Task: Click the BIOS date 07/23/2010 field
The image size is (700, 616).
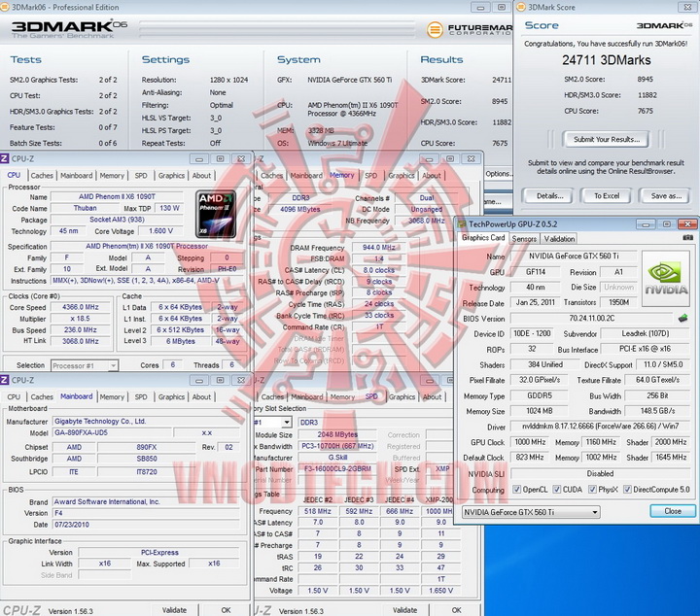Action: [147, 525]
